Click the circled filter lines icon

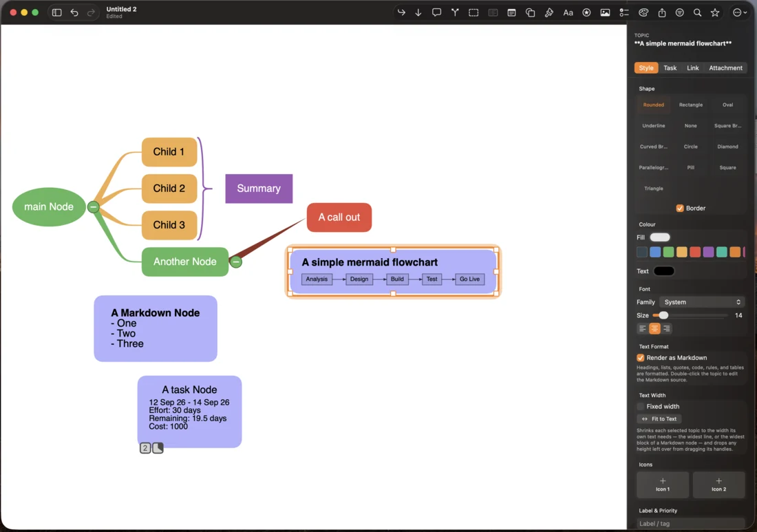(x=680, y=12)
